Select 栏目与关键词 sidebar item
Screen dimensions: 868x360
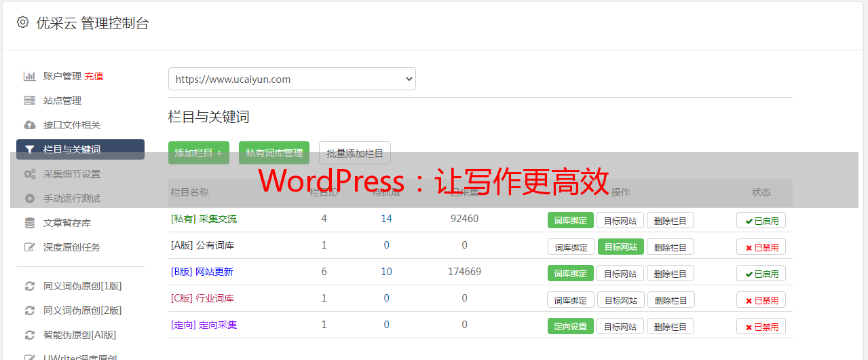tap(80, 149)
